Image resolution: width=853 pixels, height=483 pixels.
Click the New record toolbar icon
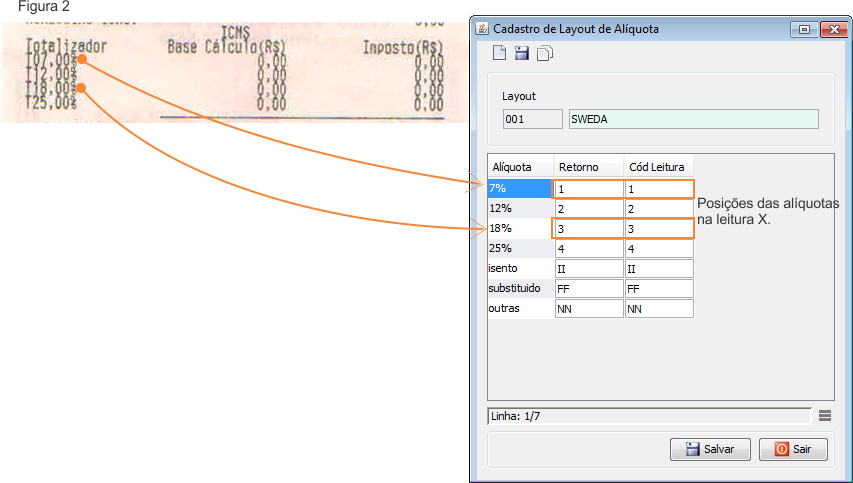click(499, 54)
